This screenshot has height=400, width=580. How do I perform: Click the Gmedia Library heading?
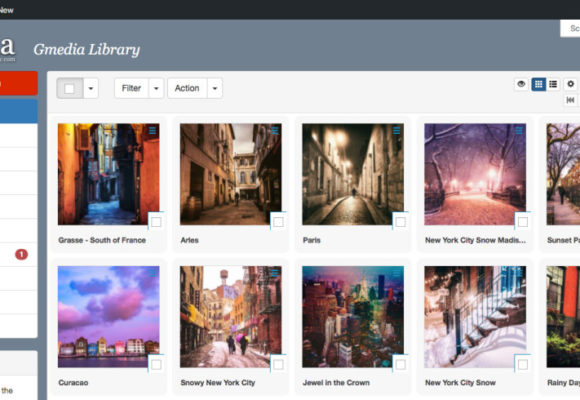click(87, 49)
